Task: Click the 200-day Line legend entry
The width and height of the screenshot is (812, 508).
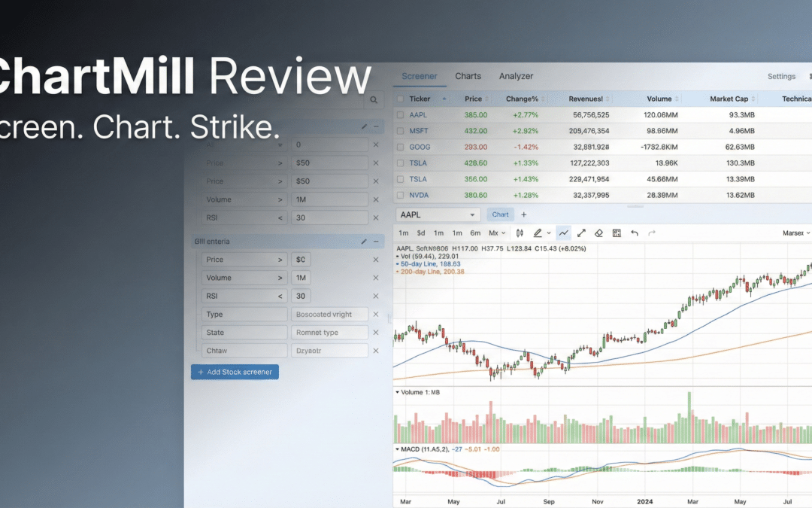Action: tap(430, 272)
